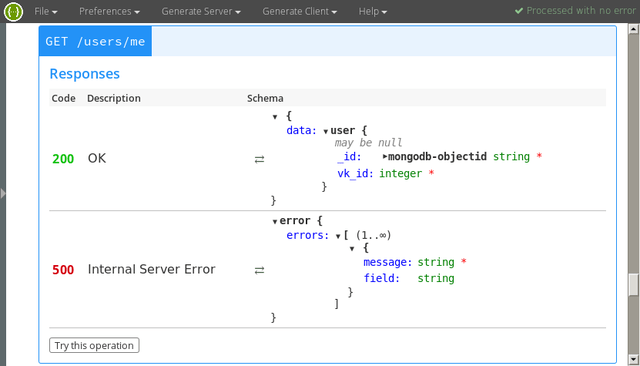Collapse the user object triangle
Viewport: 640px width, 366px height.
(x=326, y=131)
